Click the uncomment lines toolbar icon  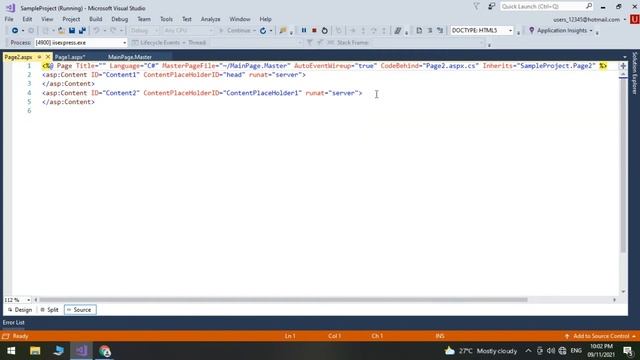(x=440, y=31)
